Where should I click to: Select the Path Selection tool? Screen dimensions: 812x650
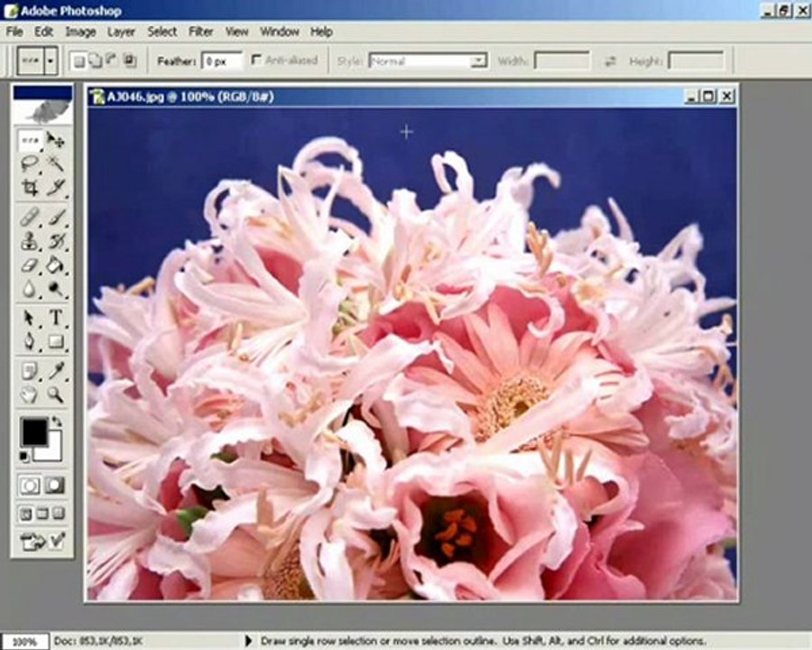click(30, 318)
